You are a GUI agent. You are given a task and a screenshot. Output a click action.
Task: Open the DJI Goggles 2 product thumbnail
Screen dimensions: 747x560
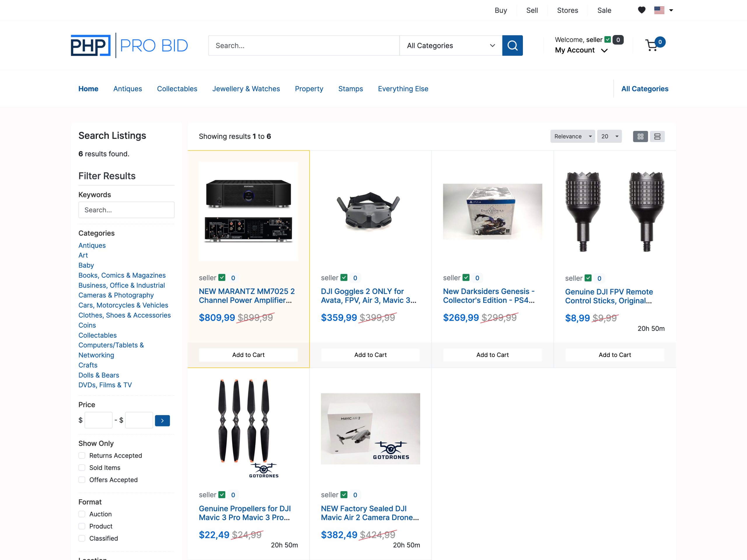(x=370, y=211)
